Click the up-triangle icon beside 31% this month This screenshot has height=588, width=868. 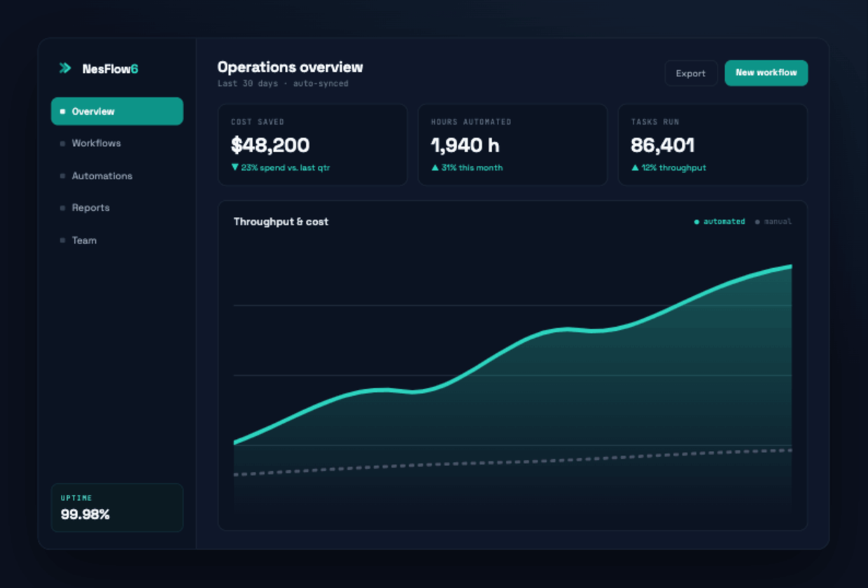[x=435, y=167]
